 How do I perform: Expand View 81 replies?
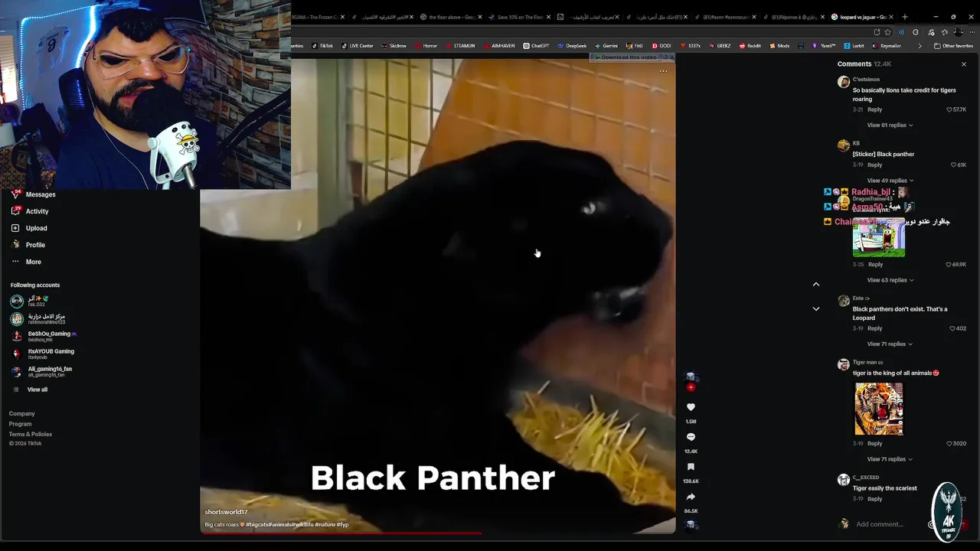pos(890,125)
